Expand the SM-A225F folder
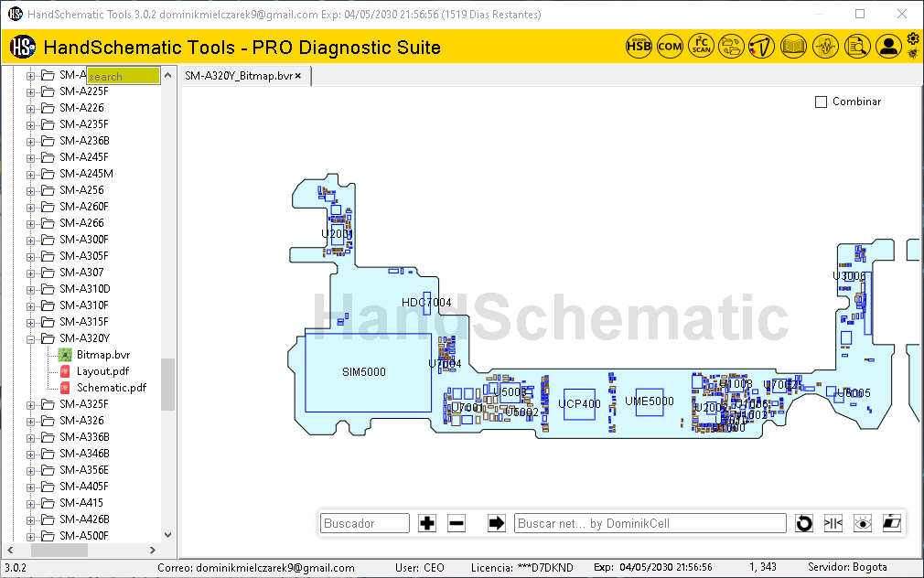Viewport: 924px width, 578px height. click(30, 92)
